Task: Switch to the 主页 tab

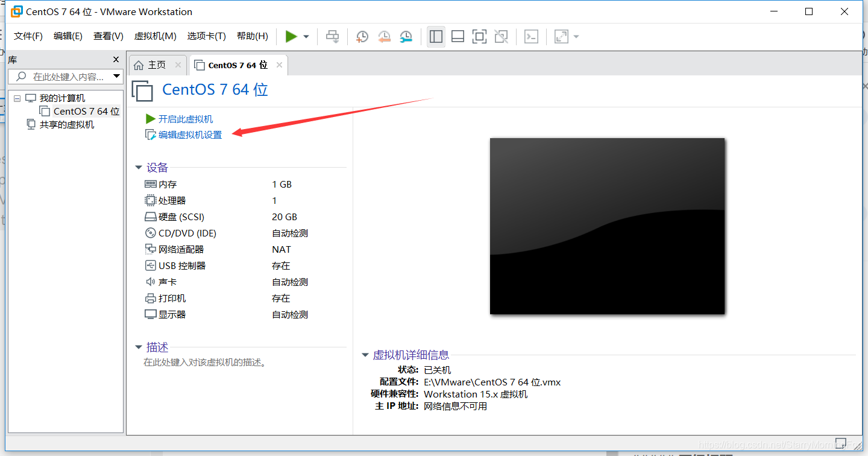Action: (157, 65)
